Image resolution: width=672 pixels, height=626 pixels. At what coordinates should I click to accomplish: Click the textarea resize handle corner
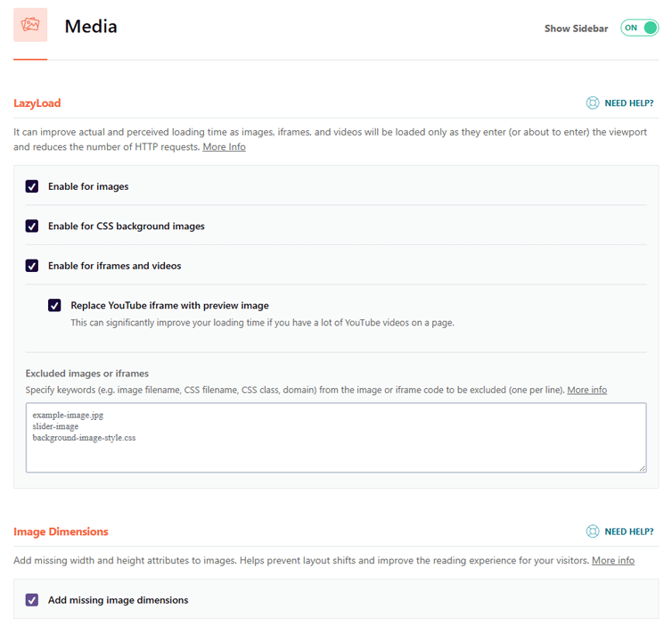643,469
